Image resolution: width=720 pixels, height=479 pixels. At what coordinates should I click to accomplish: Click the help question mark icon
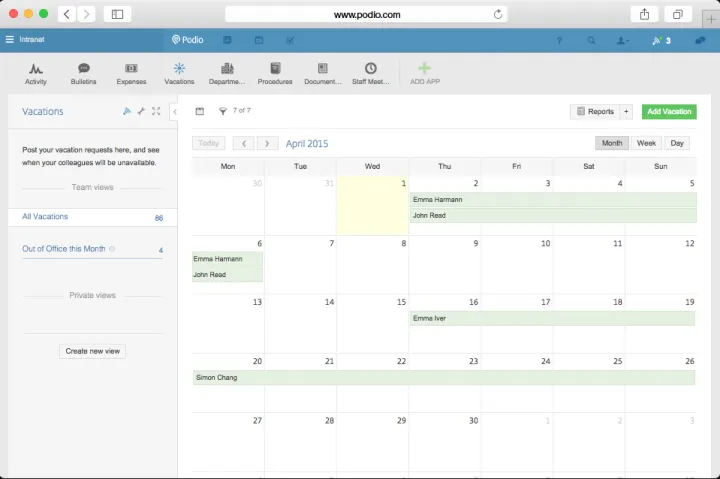(559, 41)
